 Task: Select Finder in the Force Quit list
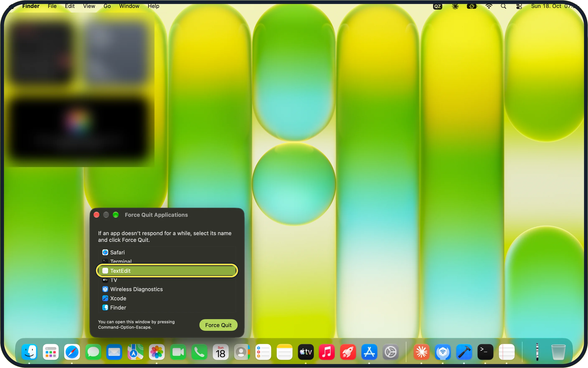[x=167, y=307]
